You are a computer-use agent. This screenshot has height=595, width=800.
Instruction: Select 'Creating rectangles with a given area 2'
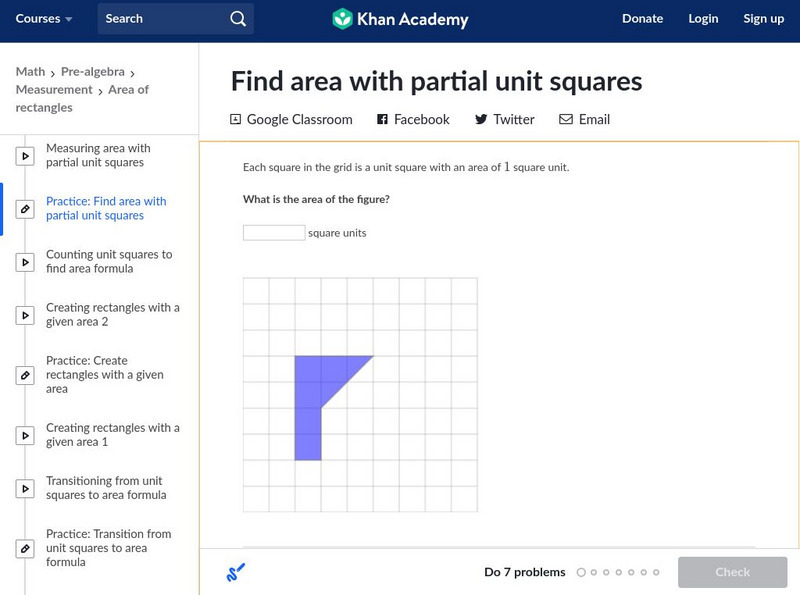click(x=112, y=315)
